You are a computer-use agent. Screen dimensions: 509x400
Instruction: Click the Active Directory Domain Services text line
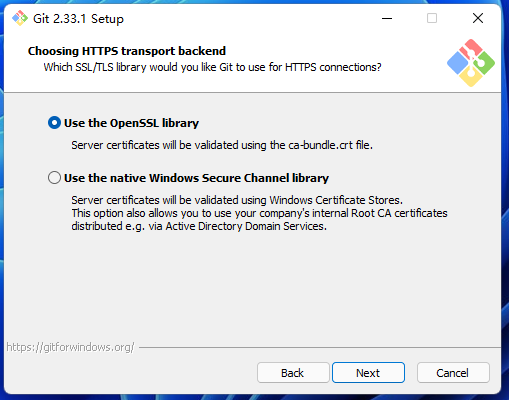(x=199, y=226)
